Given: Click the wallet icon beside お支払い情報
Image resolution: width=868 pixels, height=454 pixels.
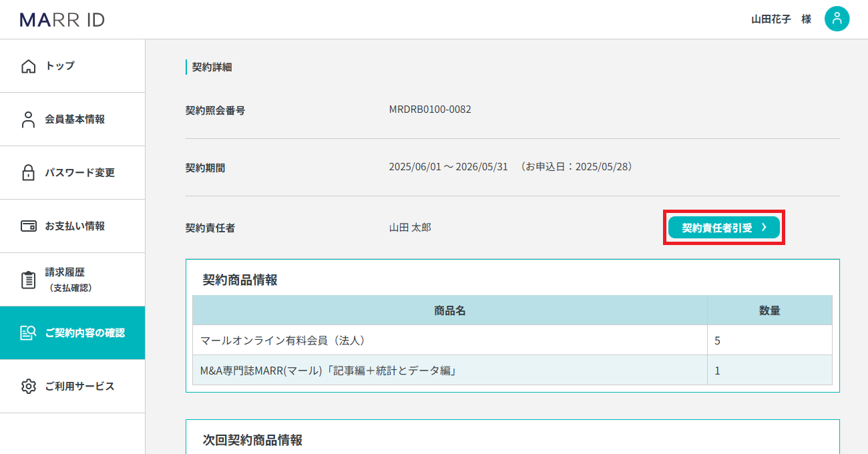Looking at the screenshot, I should click(28, 226).
